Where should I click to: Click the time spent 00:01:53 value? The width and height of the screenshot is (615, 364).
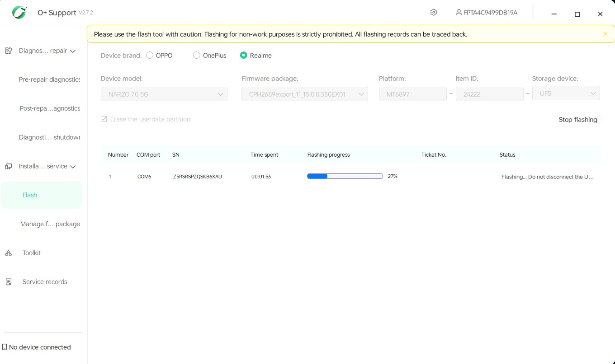[x=261, y=177]
